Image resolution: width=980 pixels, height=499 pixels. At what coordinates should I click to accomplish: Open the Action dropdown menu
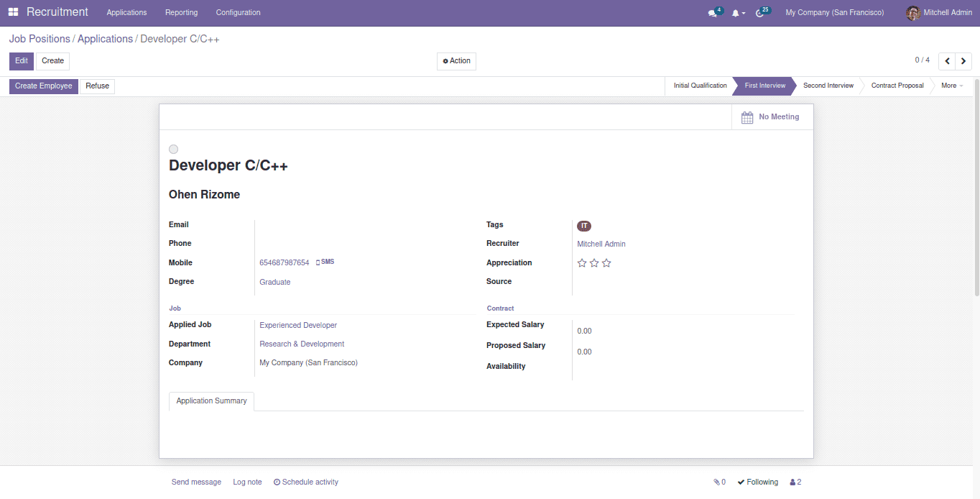(x=456, y=61)
